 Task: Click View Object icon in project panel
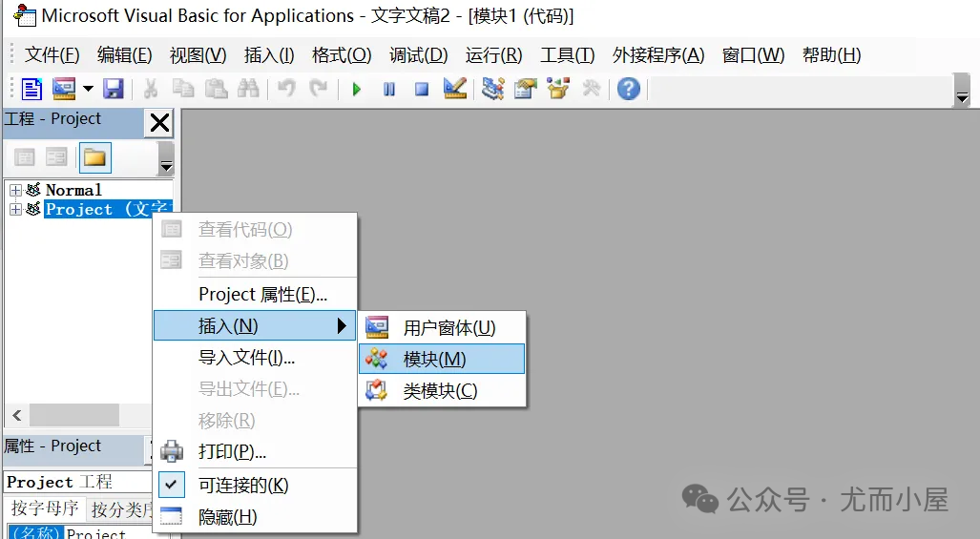56,157
